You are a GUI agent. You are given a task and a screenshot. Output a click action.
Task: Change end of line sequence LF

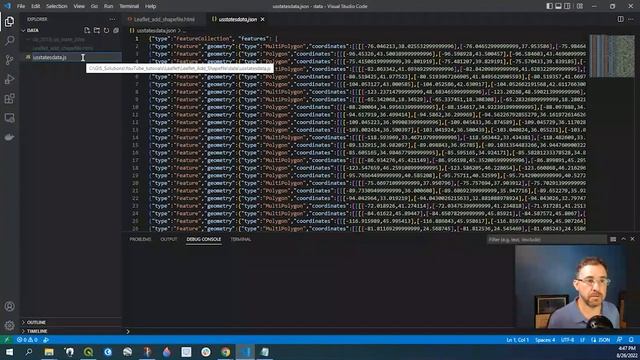point(582,340)
